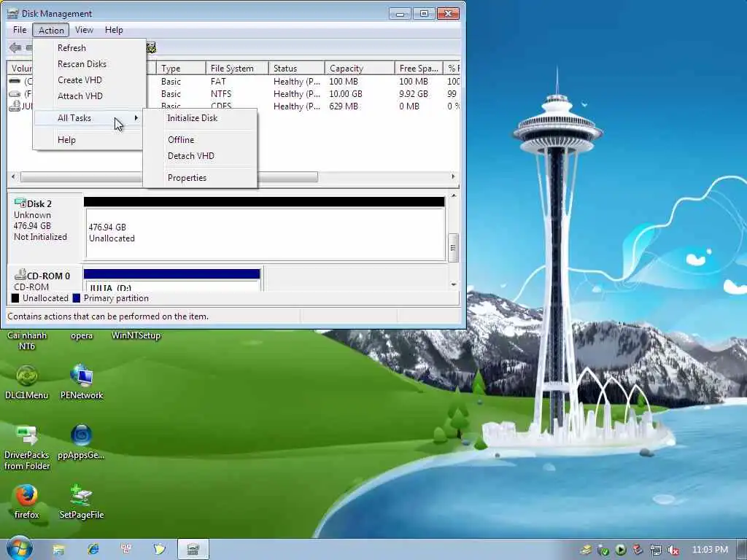Click the blue Primary partition legend swatch
The width and height of the screenshot is (747, 560).
point(76,298)
